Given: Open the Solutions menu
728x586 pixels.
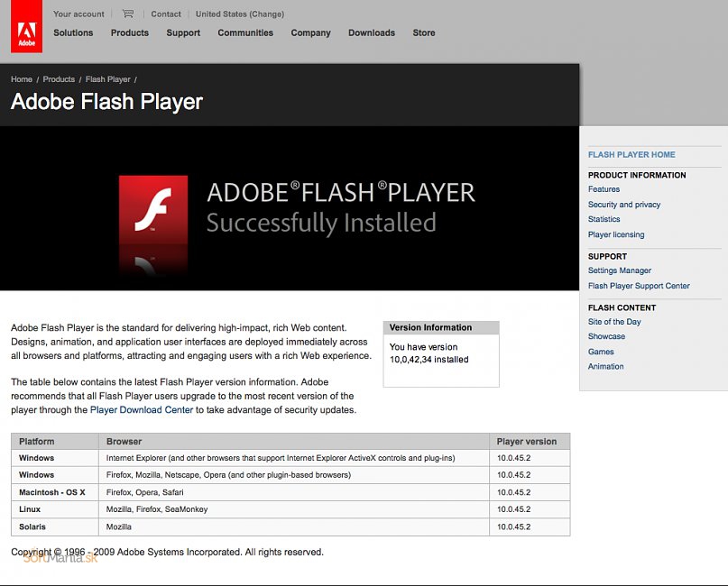Looking at the screenshot, I should click(x=73, y=33).
